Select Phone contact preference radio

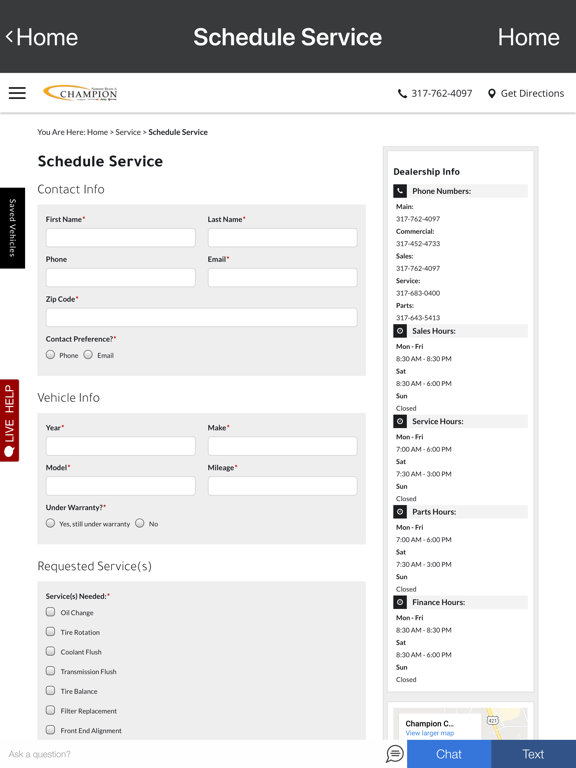point(50,355)
